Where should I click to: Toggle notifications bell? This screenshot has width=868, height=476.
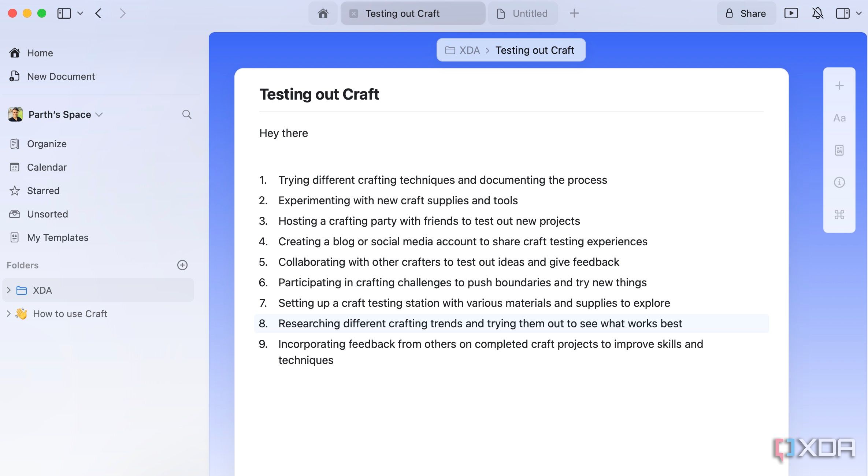coord(817,14)
